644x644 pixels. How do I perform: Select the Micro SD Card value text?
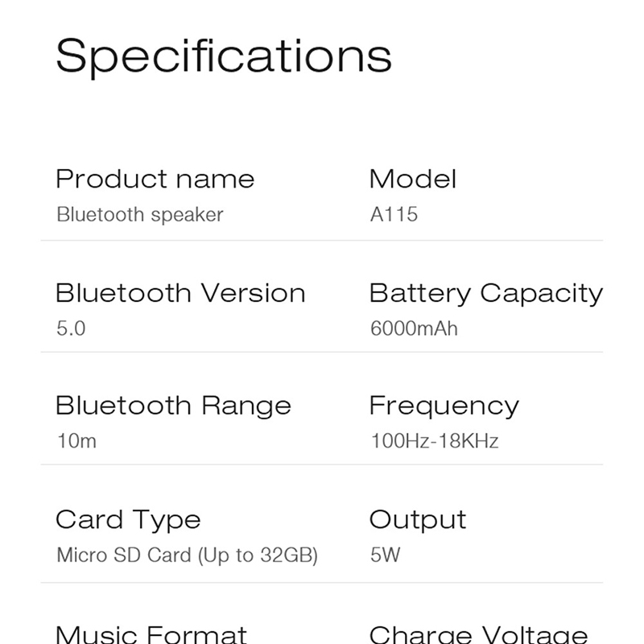point(188,555)
